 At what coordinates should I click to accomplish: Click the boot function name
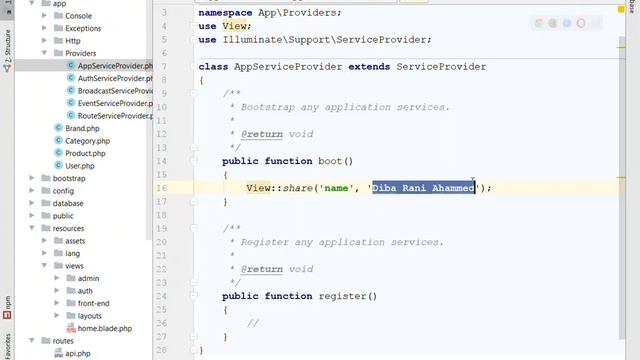(330, 161)
